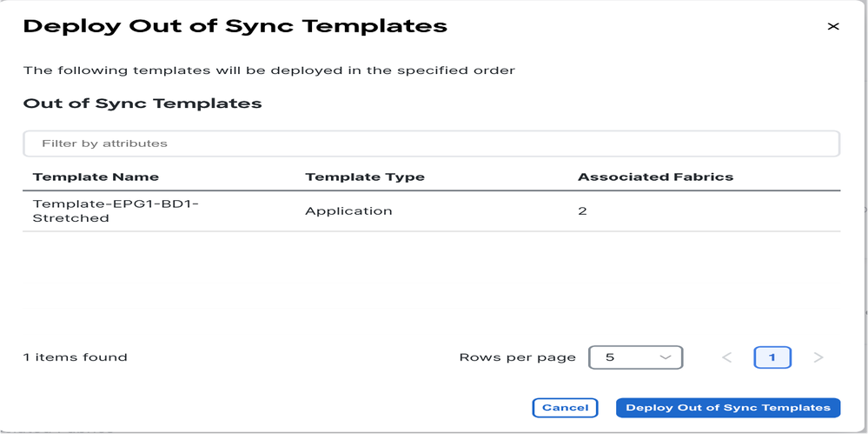The width and height of the screenshot is (868, 434).
Task: Sort by Template Name column header
Action: [96, 177]
